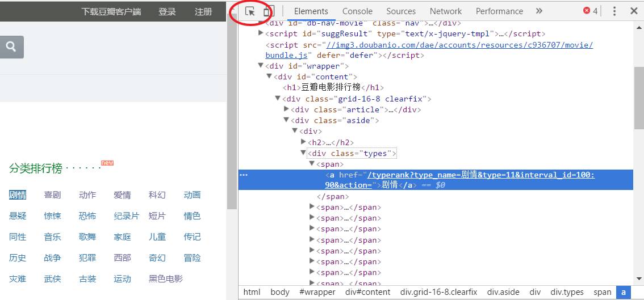The image size is (644, 300).
Task: Switch to the Console tab
Action: pyautogui.click(x=357, y=11)
